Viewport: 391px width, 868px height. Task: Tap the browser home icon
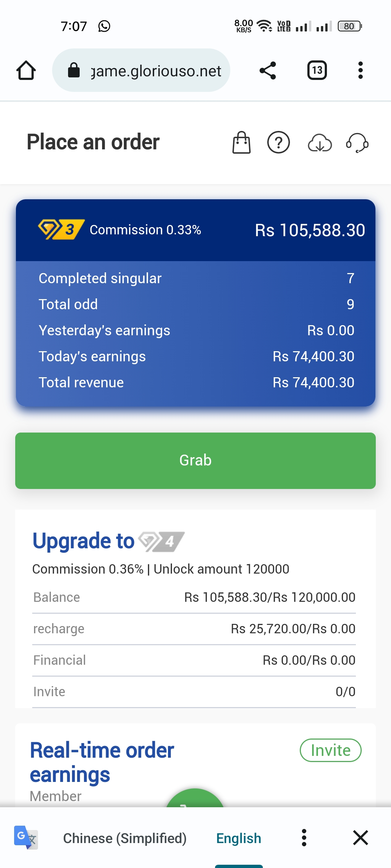[26, 70]
